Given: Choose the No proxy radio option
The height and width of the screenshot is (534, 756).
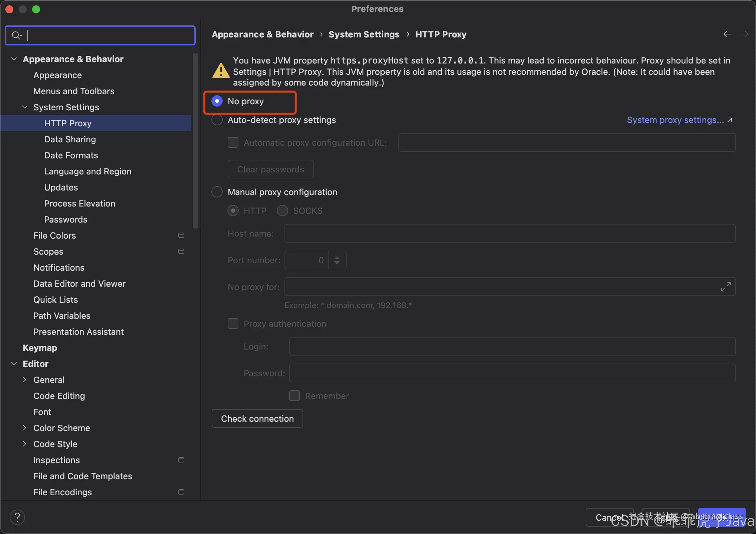Looking at the screenshot, I should click(217, 101).
